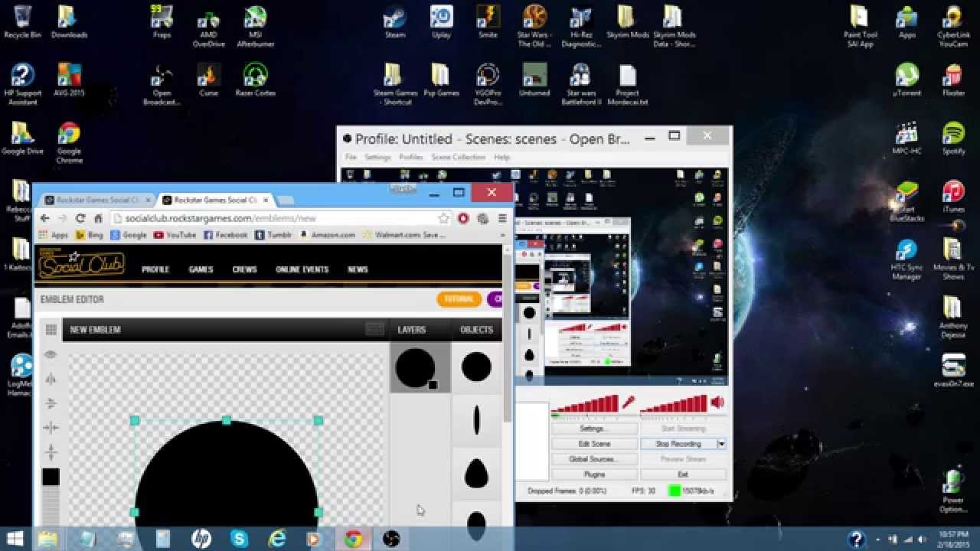Open CREWS in Social Club navigation
Screen dimensions: 980x551
click(244, 269)
